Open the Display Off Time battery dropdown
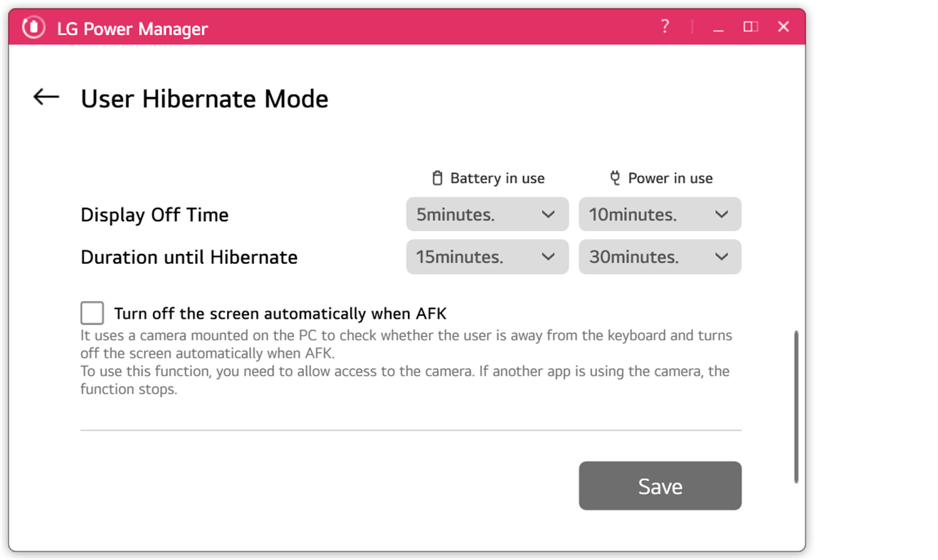This screenshot has width=938, height=560. point(487,214)
